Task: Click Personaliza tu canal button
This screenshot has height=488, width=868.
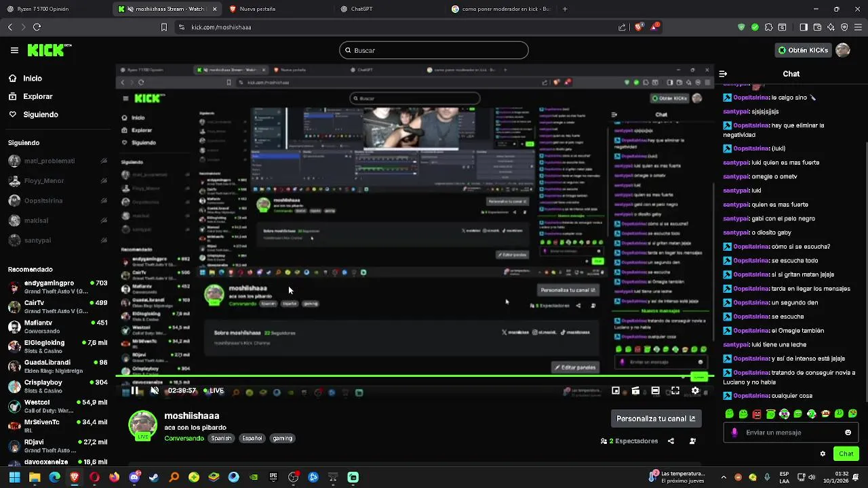Action: click(656, 418)
